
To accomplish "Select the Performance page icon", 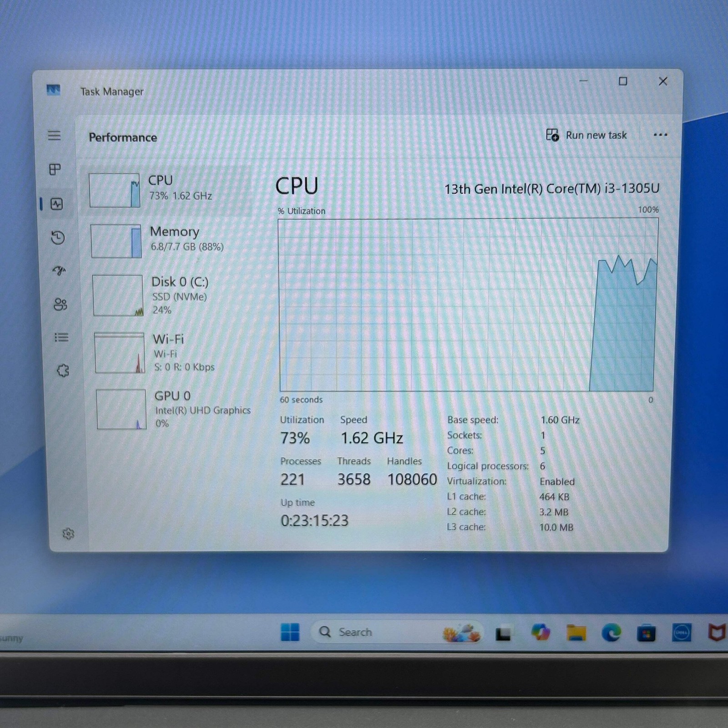I will point(57,204).
